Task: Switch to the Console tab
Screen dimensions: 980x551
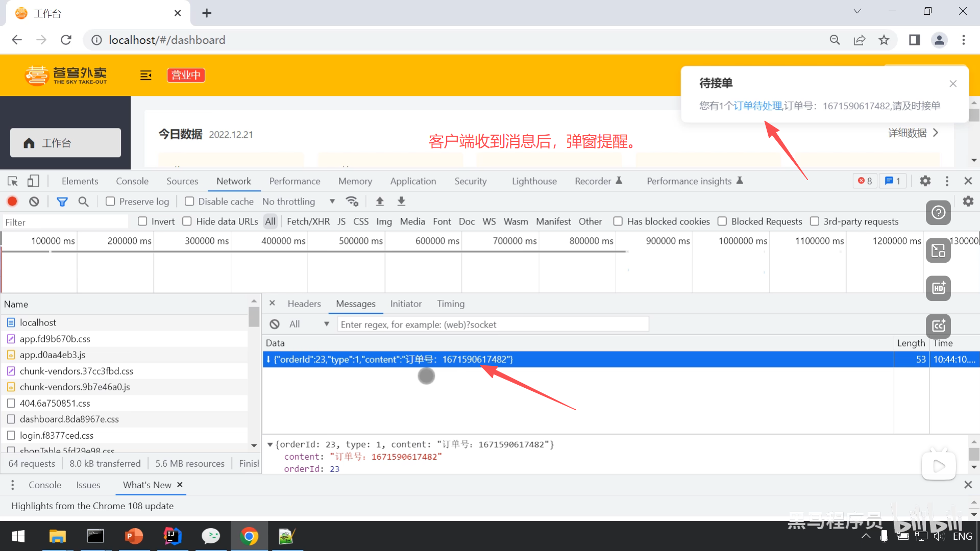Action: (x=132, y=181)
